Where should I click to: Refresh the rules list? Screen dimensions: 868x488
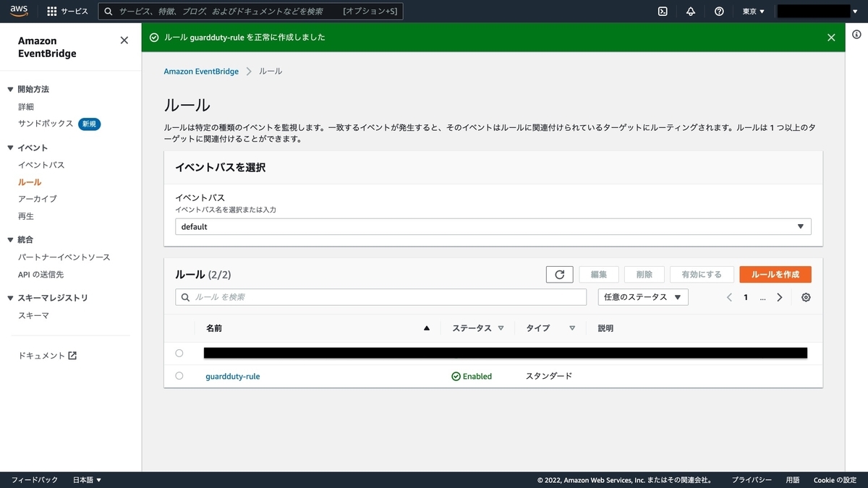tap(559, 274)
